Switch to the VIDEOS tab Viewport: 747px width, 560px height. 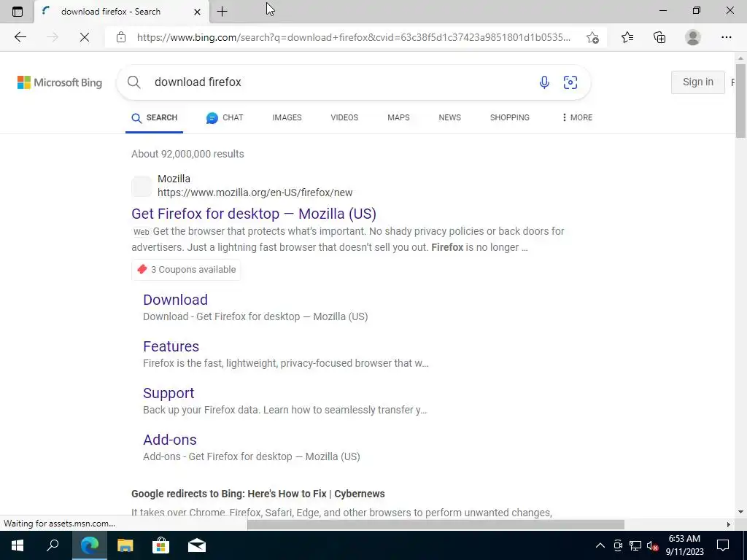coord(344,117)
